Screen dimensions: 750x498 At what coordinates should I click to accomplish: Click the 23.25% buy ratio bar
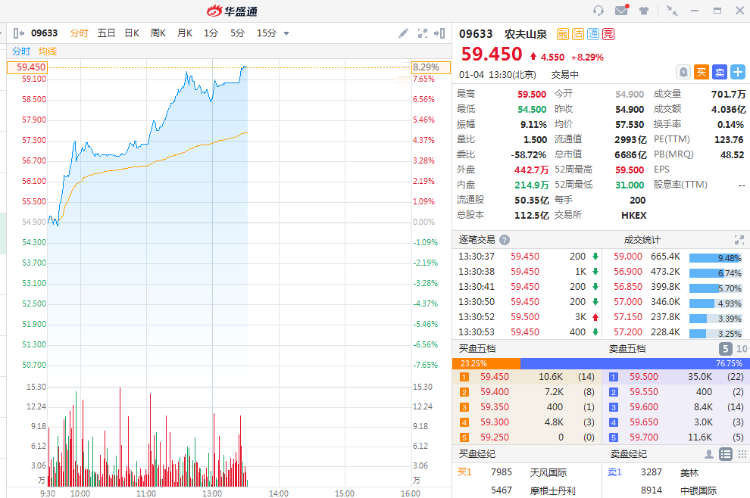tap(486, 363)
